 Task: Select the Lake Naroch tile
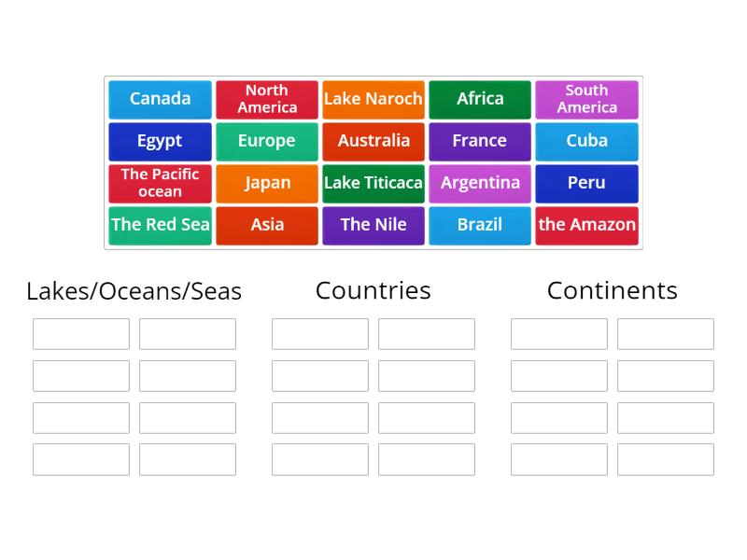pyautogui.click(x=373, y=99)
